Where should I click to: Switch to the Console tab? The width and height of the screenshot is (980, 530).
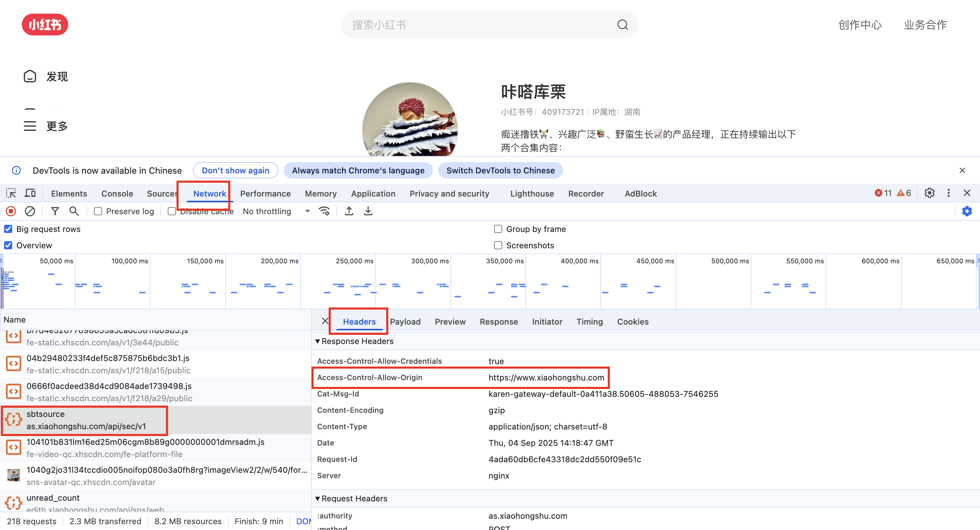tap(117, 194)
